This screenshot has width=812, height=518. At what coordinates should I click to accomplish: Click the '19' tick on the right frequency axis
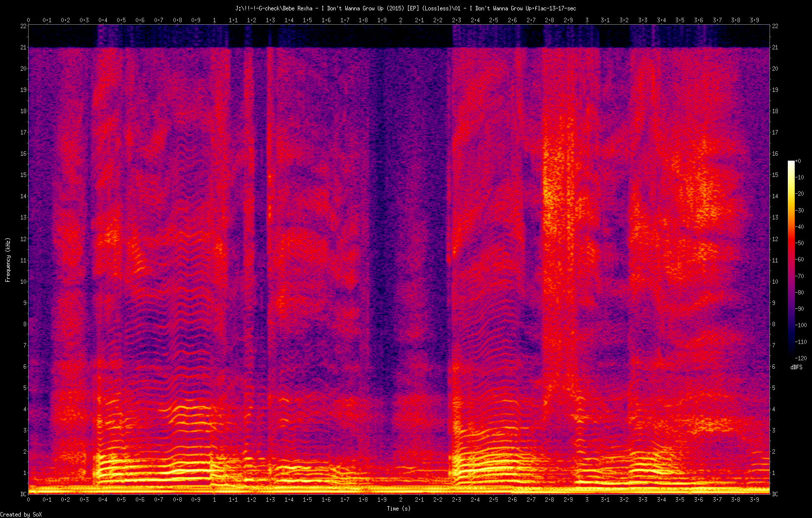(775, 90)
